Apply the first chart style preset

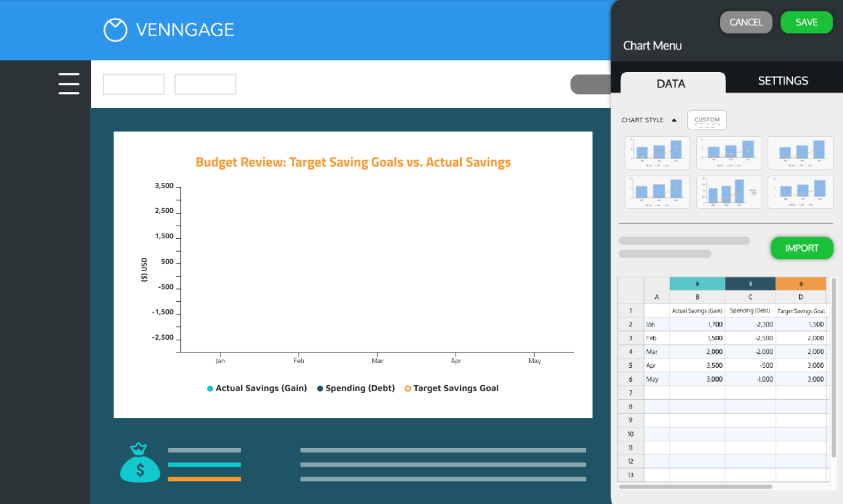point(657,152)
